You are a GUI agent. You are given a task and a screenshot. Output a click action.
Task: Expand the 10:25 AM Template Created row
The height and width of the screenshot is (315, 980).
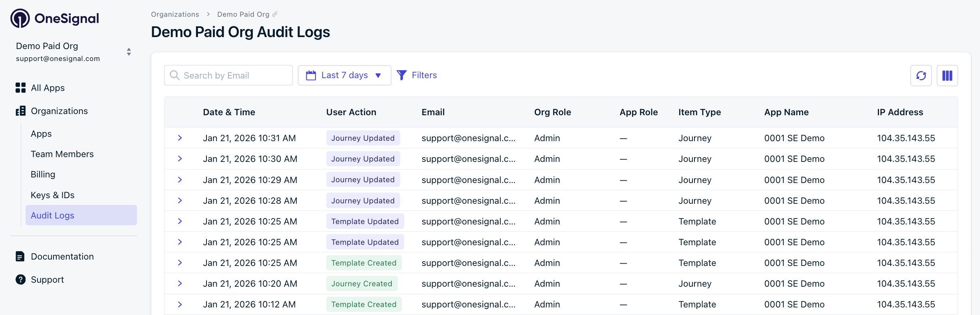[180, 263]
